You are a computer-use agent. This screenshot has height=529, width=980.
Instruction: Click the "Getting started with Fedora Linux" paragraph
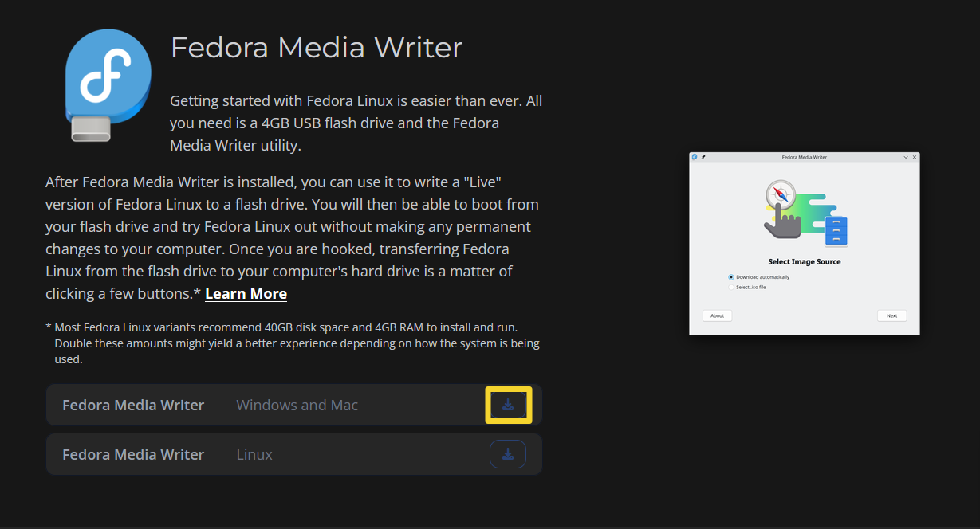356,123
